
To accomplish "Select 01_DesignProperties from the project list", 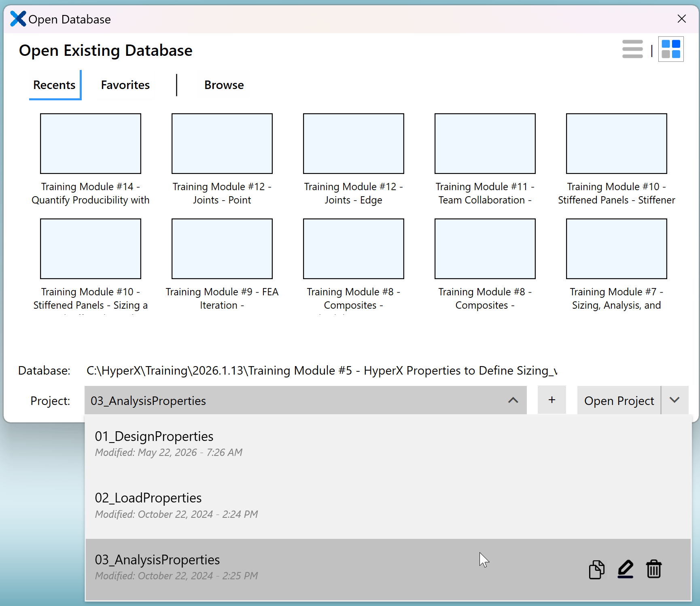I will click(x=388, y=446).
